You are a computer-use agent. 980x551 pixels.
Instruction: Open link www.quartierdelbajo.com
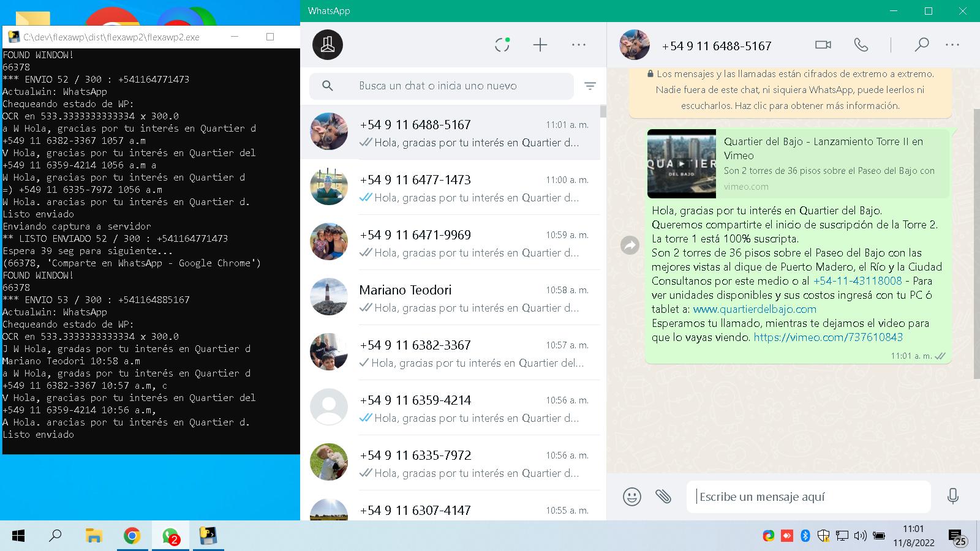point(755,309)
